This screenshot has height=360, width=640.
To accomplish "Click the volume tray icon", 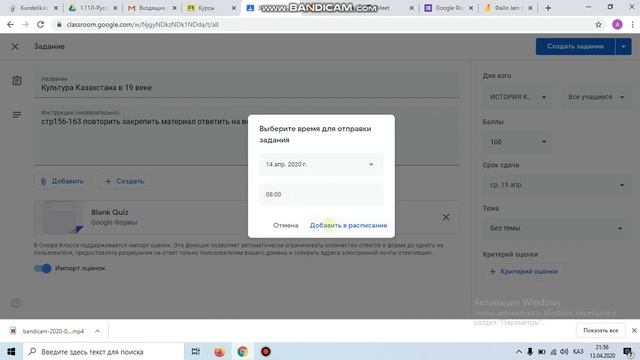I will coord(564,351).
